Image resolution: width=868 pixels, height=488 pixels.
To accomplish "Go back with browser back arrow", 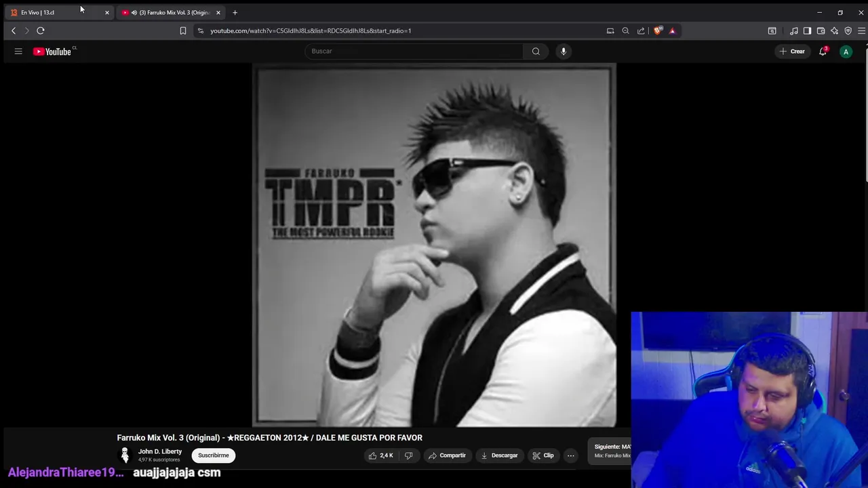I will pos(14,30).
